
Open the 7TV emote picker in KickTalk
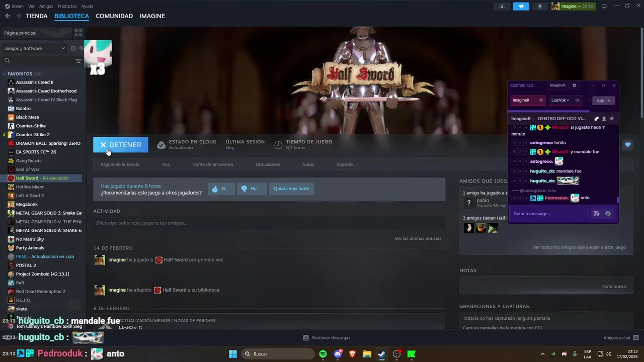click(x=597, y=214)
